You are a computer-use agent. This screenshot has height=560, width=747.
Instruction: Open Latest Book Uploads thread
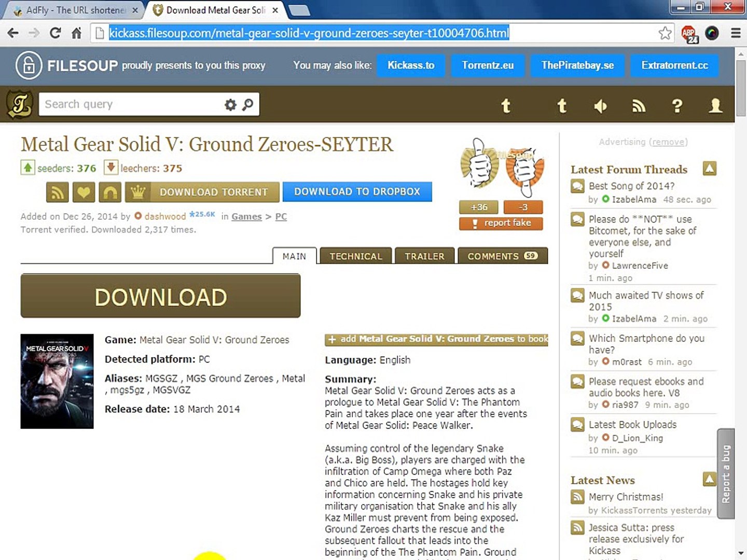pyautogui.click(x=632, y=424)
